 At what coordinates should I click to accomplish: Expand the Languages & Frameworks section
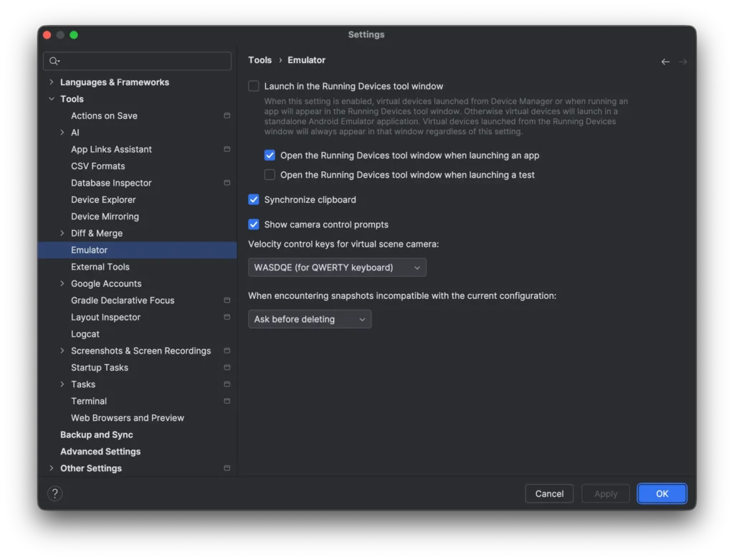(x=51, y=82)
